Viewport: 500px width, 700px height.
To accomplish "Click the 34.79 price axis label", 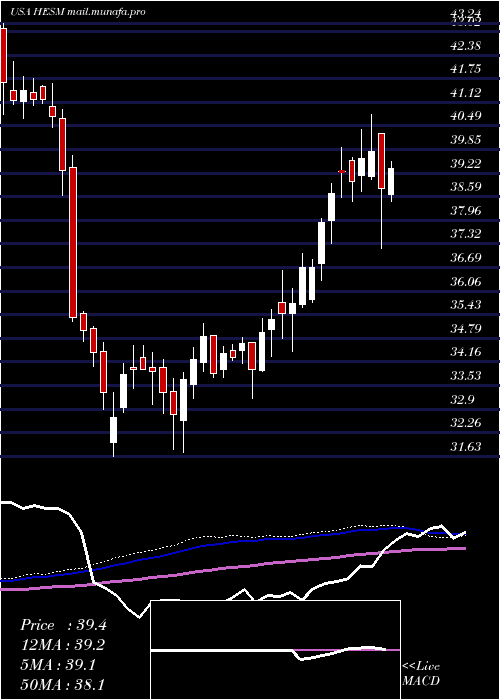I will pyautogui.click(x=465, y=329).
